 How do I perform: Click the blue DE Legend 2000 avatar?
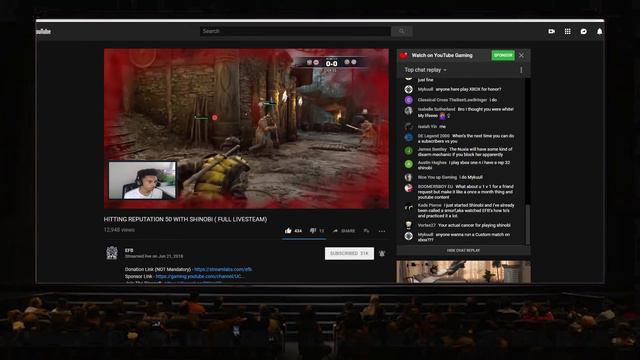[x=409, y=137]
